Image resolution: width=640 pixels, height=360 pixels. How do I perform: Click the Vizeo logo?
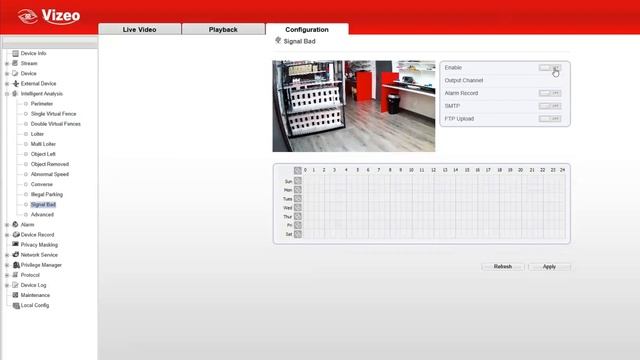[x=49, y=16]
